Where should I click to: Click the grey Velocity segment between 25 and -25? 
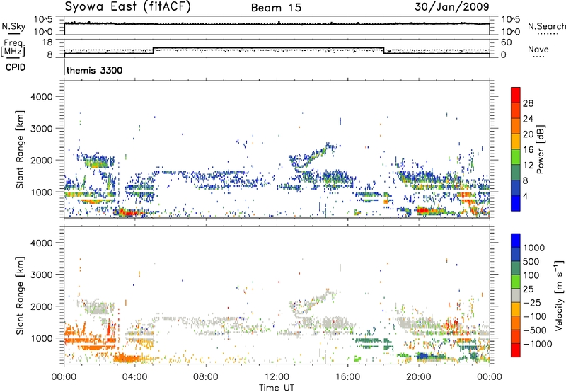click(516, 295)
